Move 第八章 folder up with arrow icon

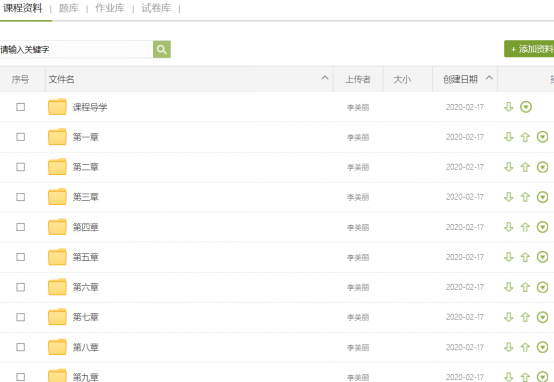[x=525, y=347]
